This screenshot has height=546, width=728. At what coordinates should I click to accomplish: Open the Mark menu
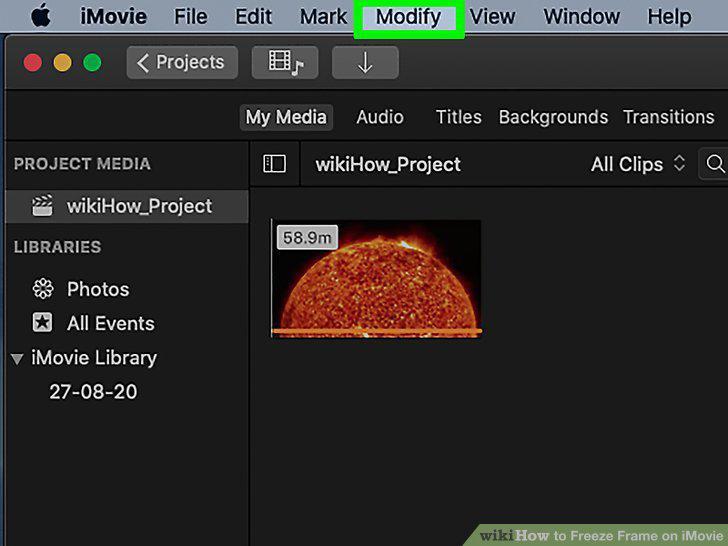click(323, 17)
